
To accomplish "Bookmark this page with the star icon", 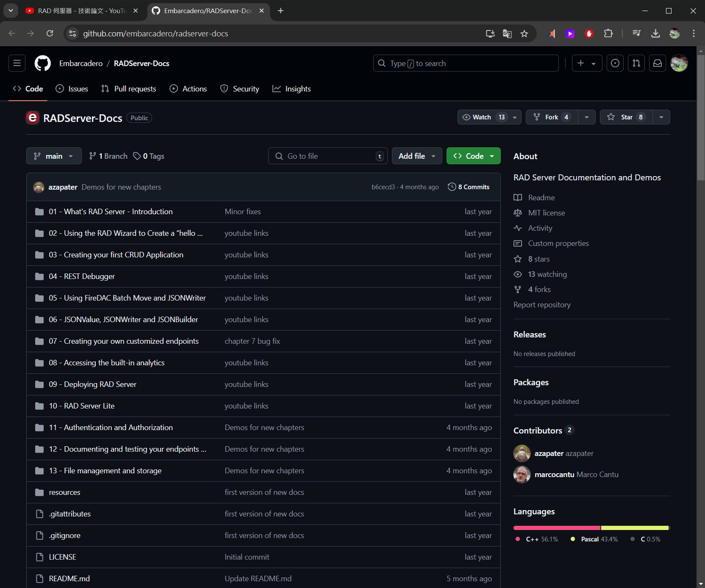I will click(x=524, y=33).
